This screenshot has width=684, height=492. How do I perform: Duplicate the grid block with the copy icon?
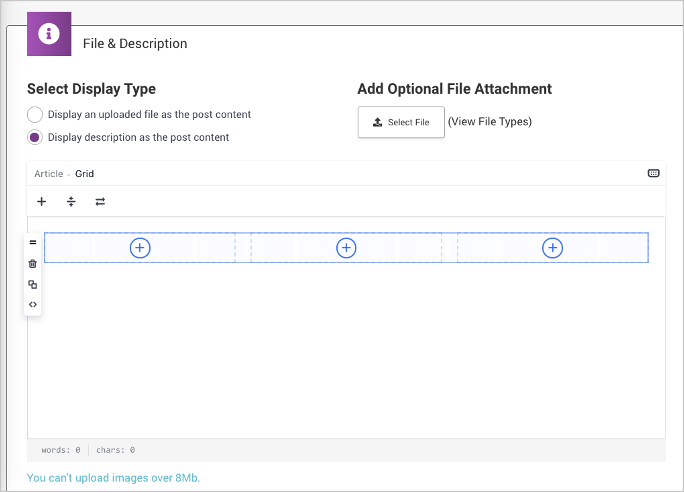(x=33, y=284)
